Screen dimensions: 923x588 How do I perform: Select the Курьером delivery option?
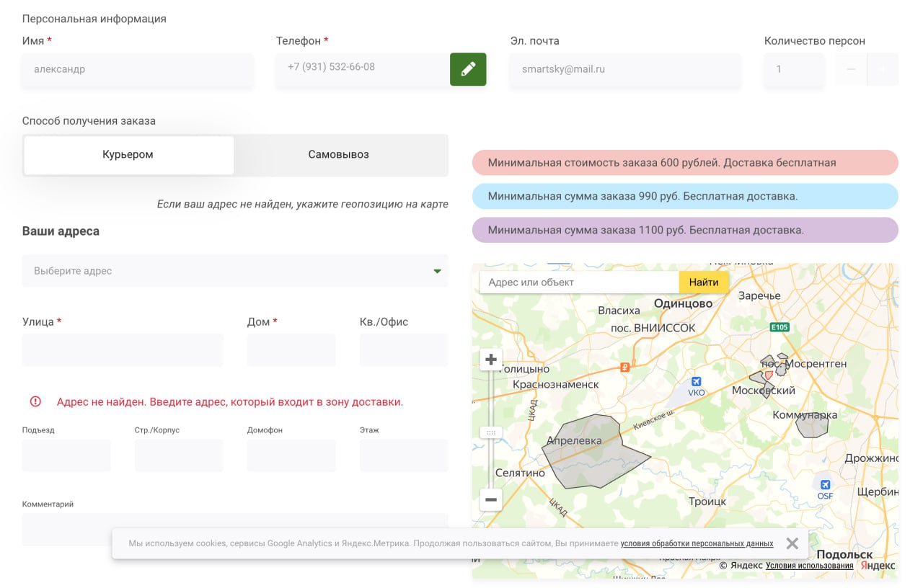[x=128, y=155]
